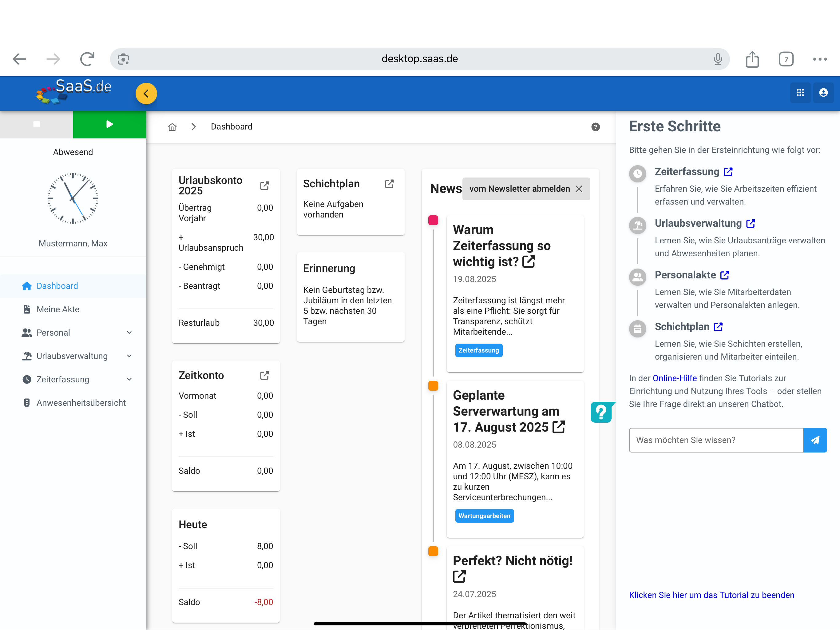Open Anwesenheitsübersicht in sidebar
The width and height of the screenshot is (840, 630).
point(81,403)
